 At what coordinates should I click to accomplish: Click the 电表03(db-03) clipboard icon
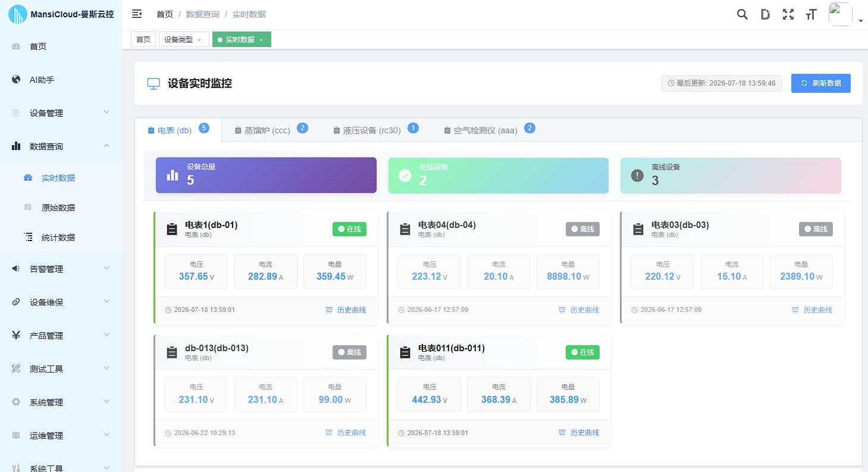tap(638, 229)
